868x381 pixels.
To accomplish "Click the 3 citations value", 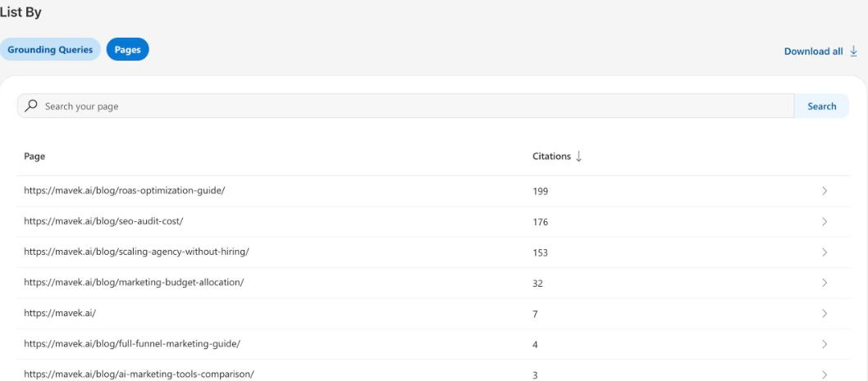I will pos(535,375).
